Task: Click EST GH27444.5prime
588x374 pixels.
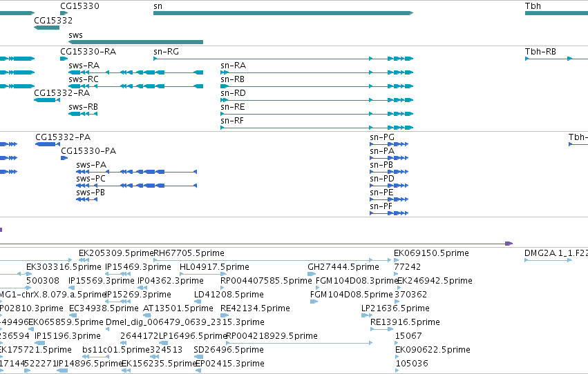Action: [312, 274]
